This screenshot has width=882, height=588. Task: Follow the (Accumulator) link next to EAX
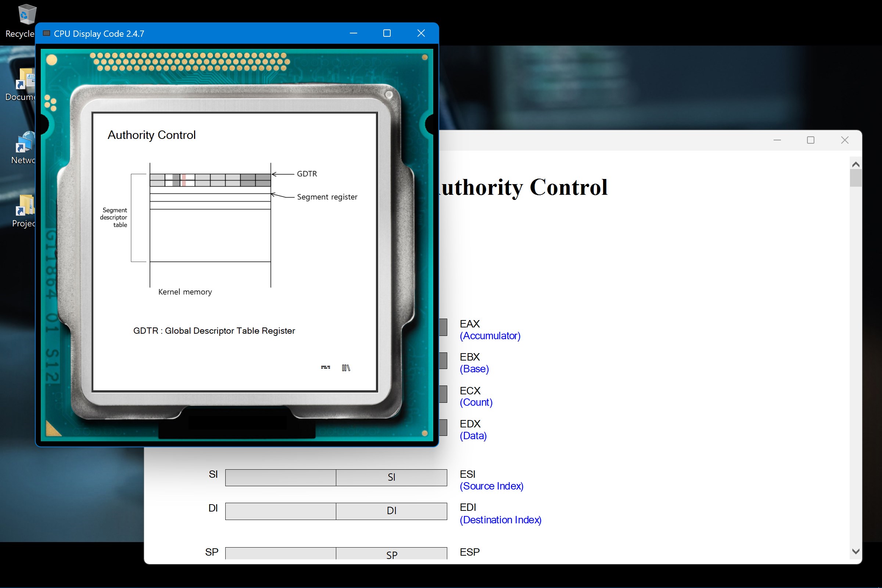click(x=490, y=336)
